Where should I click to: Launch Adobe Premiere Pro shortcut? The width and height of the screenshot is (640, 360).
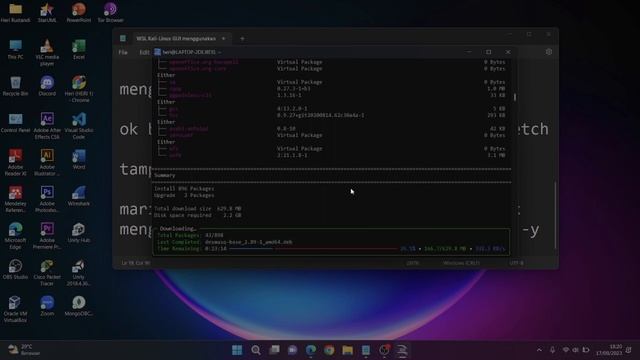tap(47, 236)
